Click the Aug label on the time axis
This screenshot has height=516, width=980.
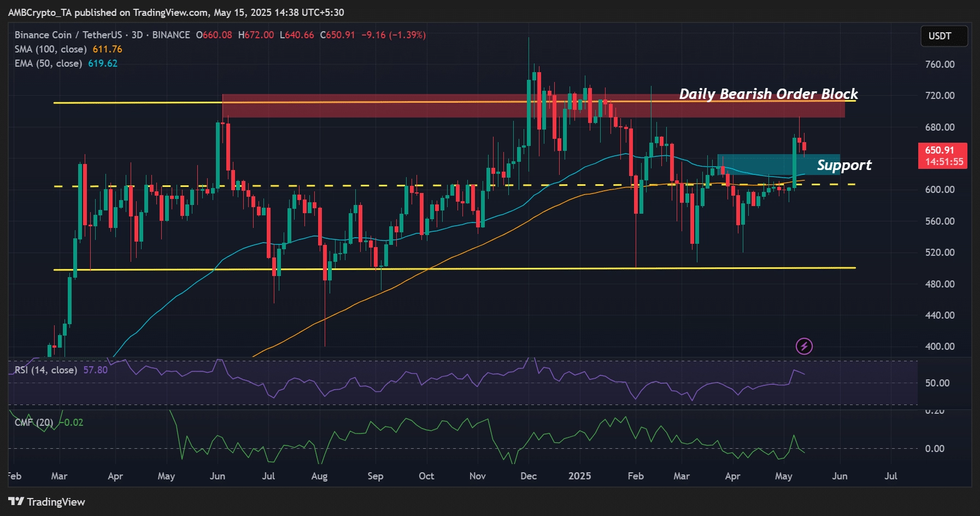319,476
